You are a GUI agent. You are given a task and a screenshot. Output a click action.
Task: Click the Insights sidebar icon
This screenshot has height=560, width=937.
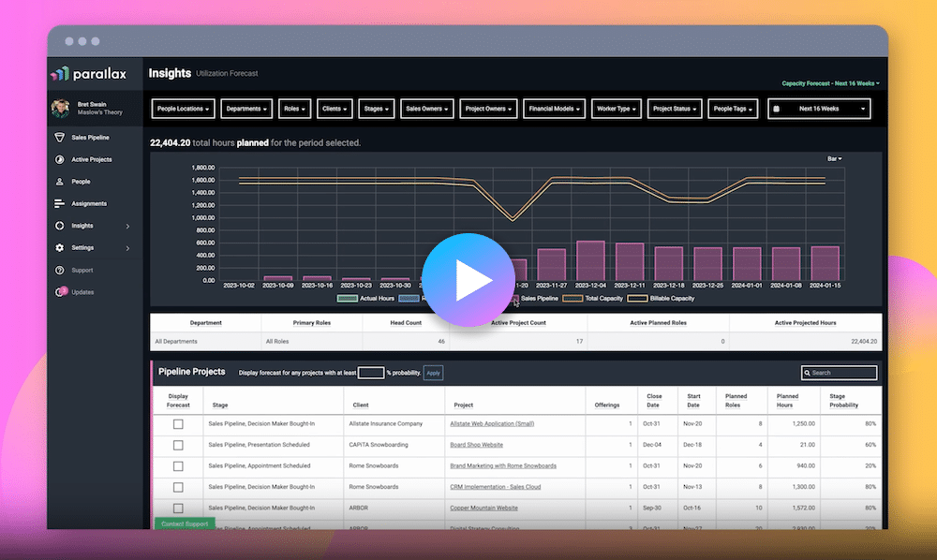tap(59, 226)
